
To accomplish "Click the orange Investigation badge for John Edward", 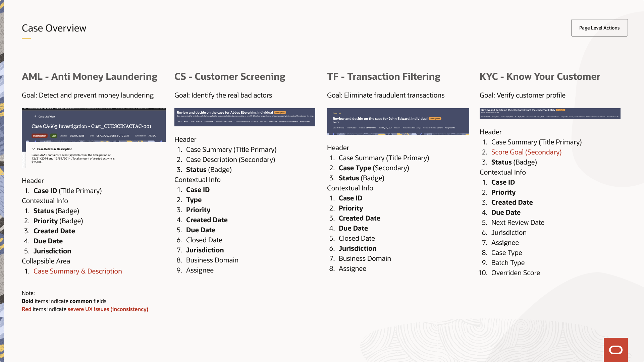I will tap(435, 119).
